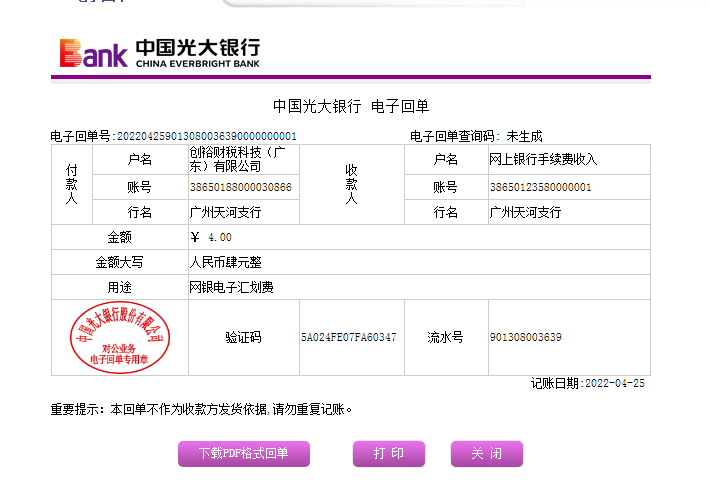The image size is (709, 492).
Task: Select payee name 网上银行手续费收入
Action: 542,159
